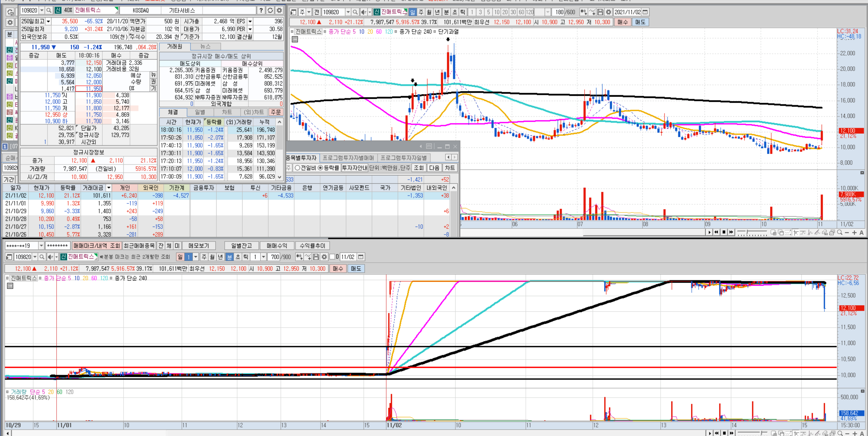Open the 프로그램투자자일별 tab
The height and width of the screenshot is (436, 868).
403,158
